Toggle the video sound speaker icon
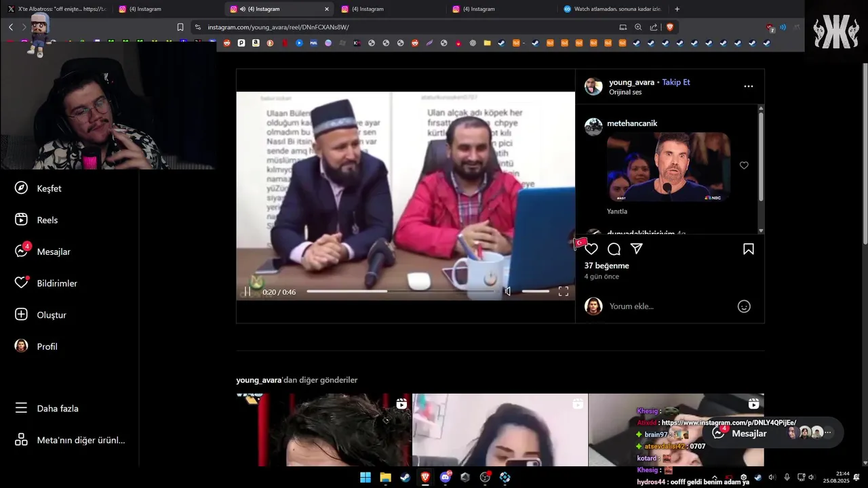Screen dimensions: 868x488 coord(507,291)
